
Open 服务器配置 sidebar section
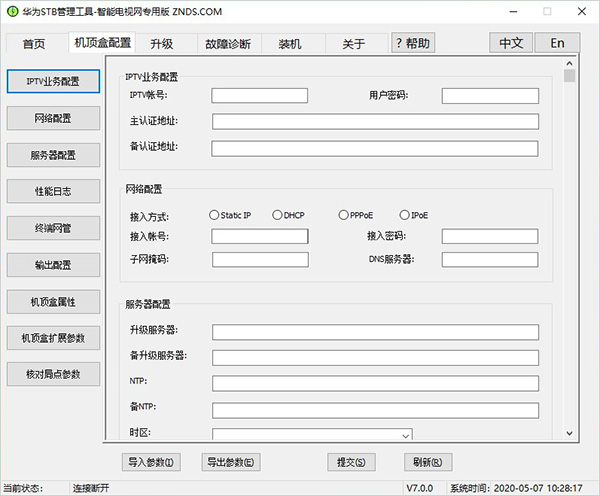point(53,155)
